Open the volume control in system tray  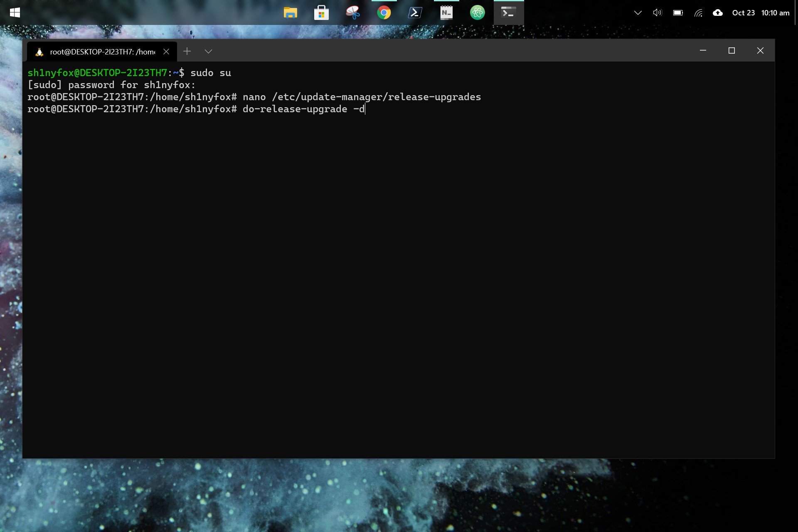pos(657,13)
